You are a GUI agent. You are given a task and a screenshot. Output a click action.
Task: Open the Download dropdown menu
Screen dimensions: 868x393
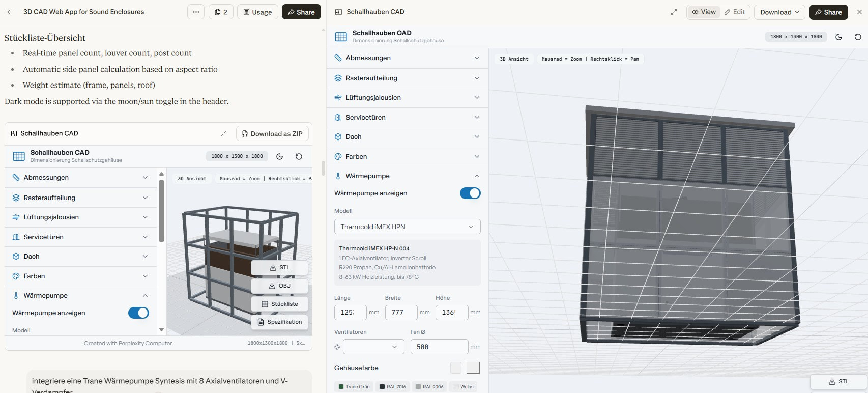tap(779, 12)
